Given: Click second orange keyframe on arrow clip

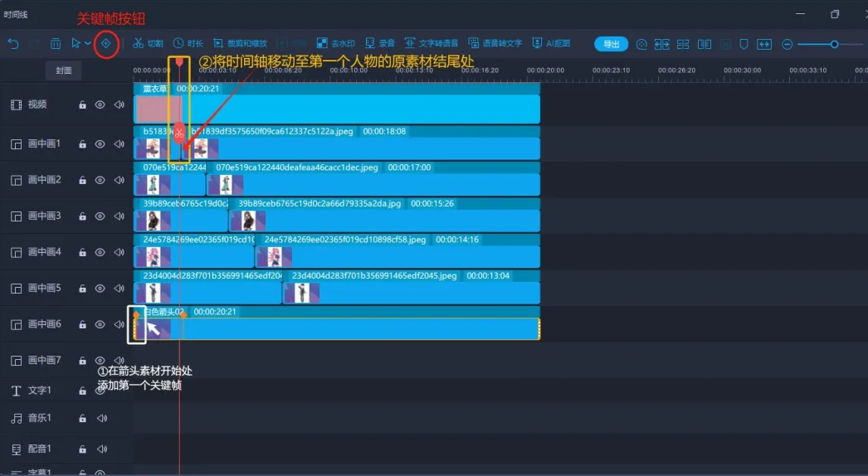Looking at the screenshot, I should tap(183, 314).
